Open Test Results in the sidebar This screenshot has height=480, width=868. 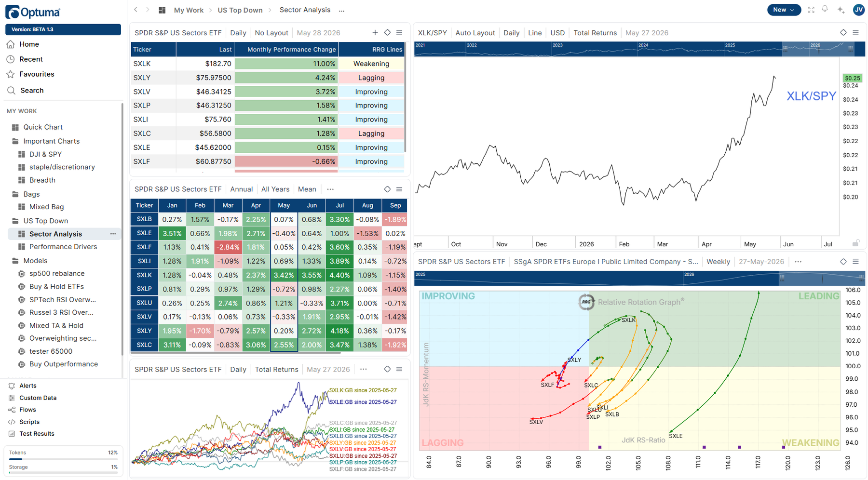click(x=37, y=434)
